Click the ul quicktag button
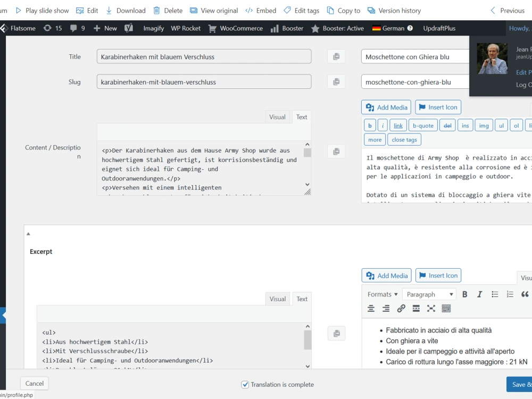The width and height of the screenshot is (532, 399). pos(502,126)
